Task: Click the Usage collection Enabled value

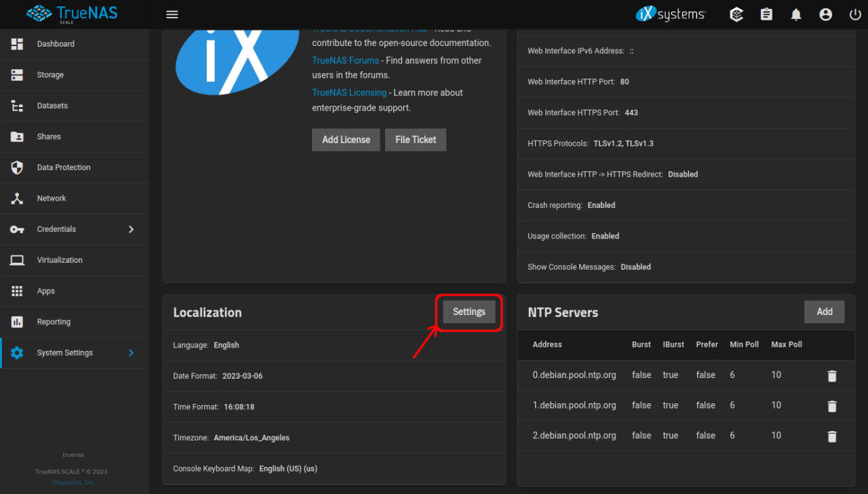Action: point(606,236)
